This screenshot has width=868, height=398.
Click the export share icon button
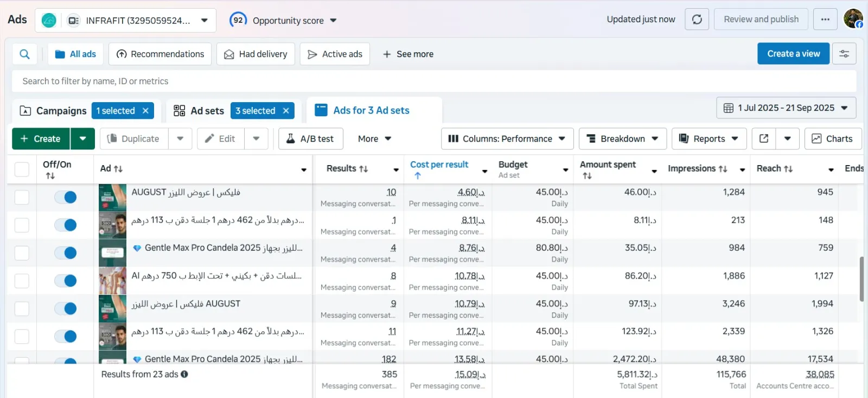(x=763, y=139)
